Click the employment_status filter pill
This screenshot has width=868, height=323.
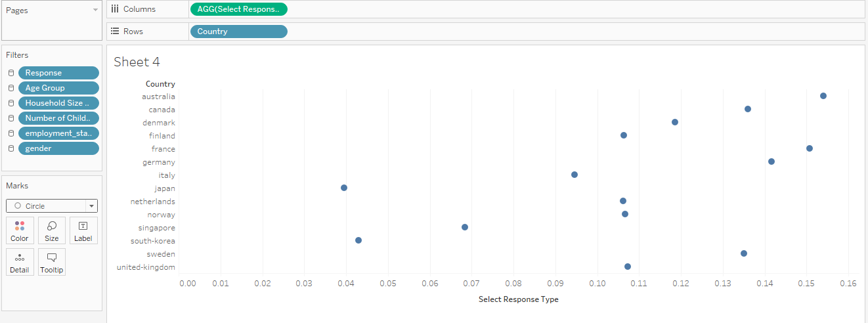[x=58, y=133]
